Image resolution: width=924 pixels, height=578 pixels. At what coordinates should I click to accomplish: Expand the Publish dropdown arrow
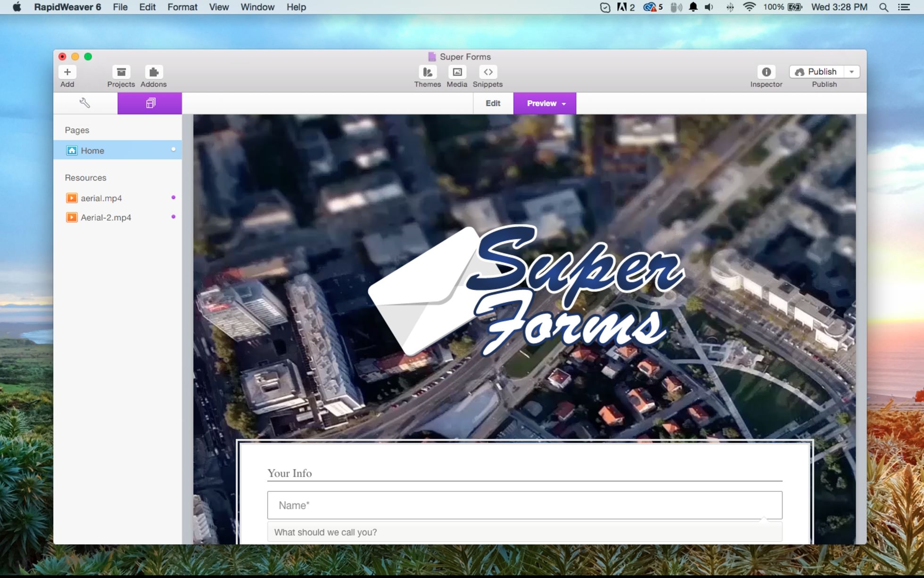pos(852,72)
